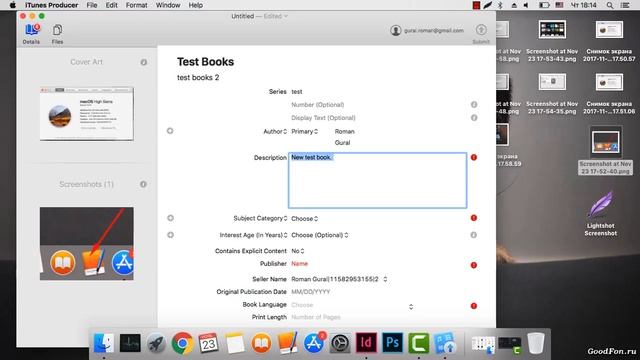Open the iTunes Producer menu
This screenshot has width=640, height=360.
click(51, 5)
